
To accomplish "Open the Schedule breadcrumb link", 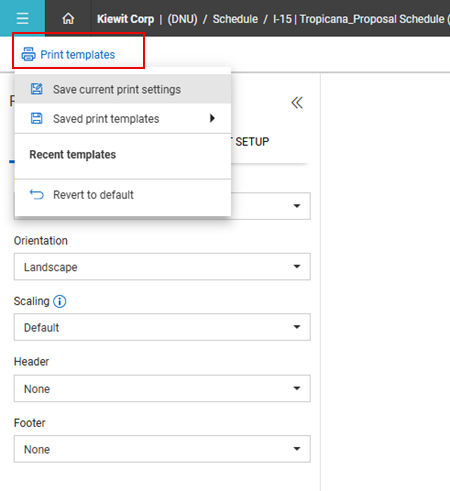I will coord(235,19).
